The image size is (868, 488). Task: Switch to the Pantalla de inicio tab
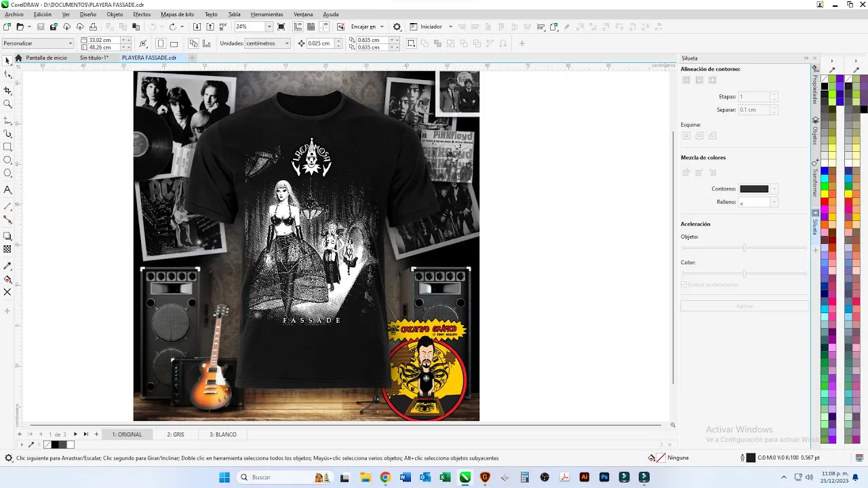pyautogui.click(x=46, y=58)
